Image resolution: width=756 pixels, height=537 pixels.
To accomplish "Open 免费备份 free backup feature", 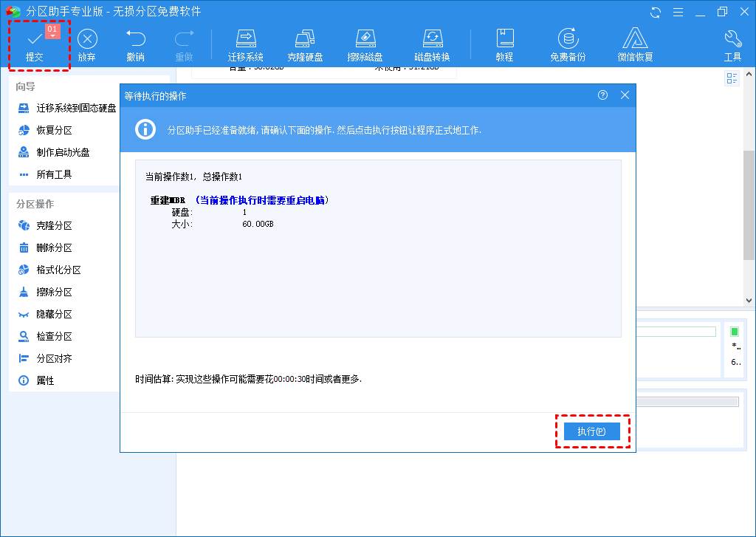I will point(568,43).
